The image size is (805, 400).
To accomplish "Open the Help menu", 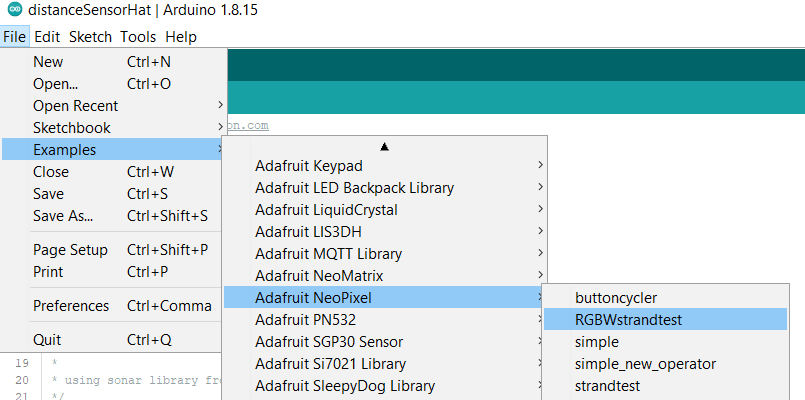I will pos(181,37).
